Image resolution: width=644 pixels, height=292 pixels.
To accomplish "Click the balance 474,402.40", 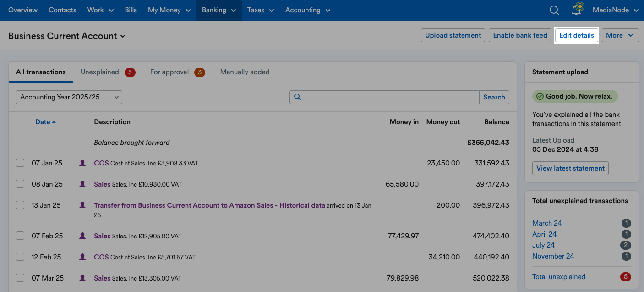I will pos(491,236).
